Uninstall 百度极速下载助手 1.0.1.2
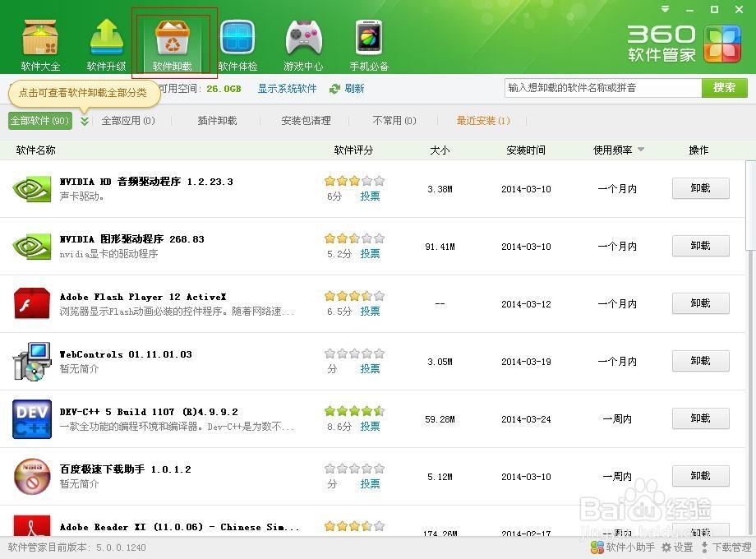Image resolution: width=756 pixels, height=559 pixels. (x=701, y=476)
